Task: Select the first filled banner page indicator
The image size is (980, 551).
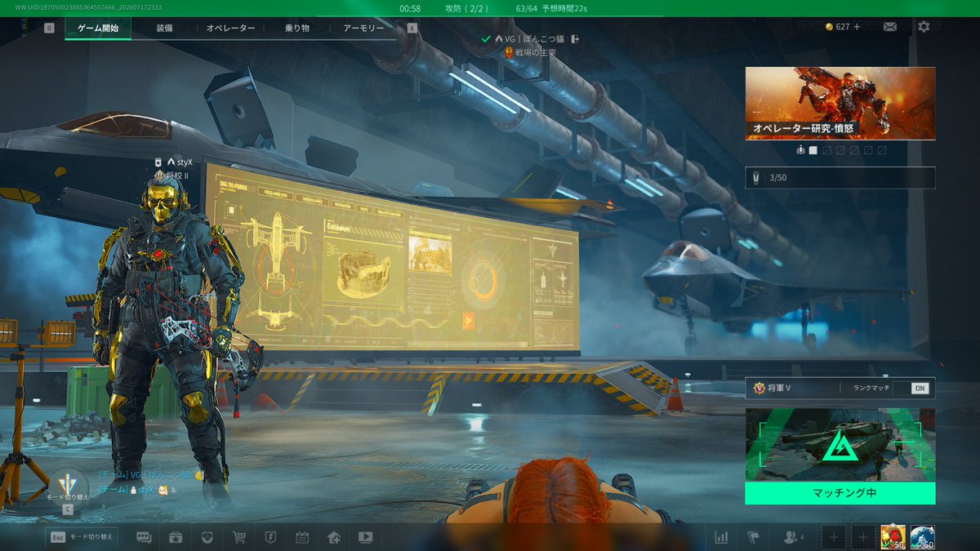Action: pyautogui.click(x=813, y=150)
